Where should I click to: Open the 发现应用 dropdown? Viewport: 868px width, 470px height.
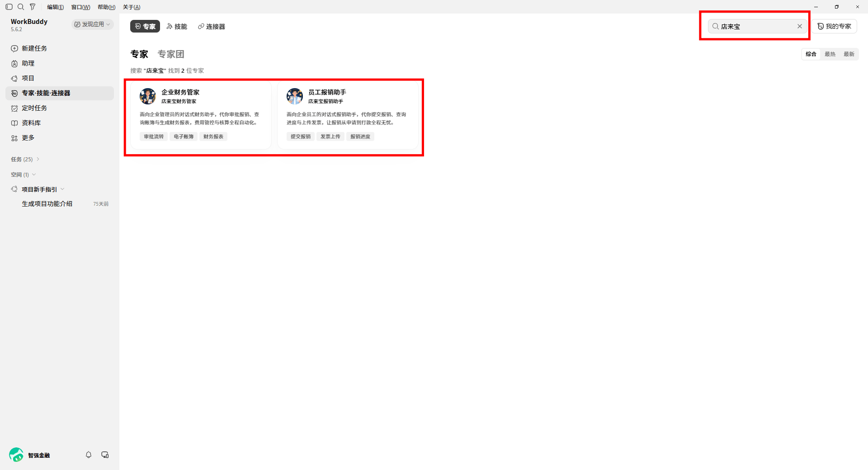pos(92,24)
